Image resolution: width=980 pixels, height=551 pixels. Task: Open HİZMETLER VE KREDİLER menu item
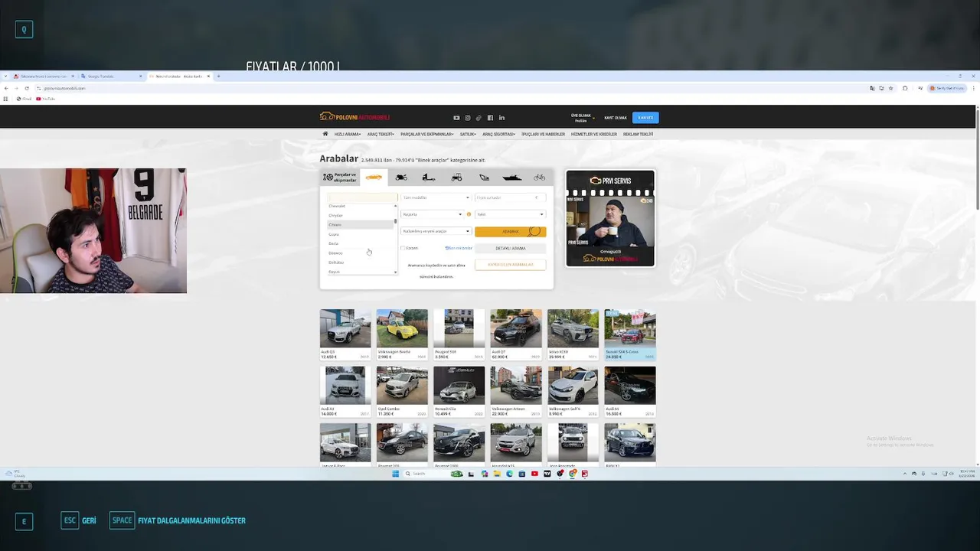tap(594, 134)
